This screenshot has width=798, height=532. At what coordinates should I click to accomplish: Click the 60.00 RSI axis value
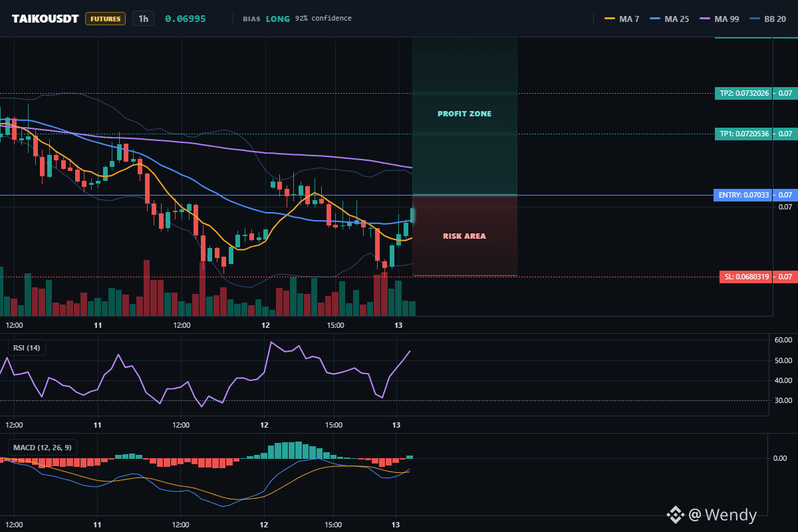click(783, 340)
